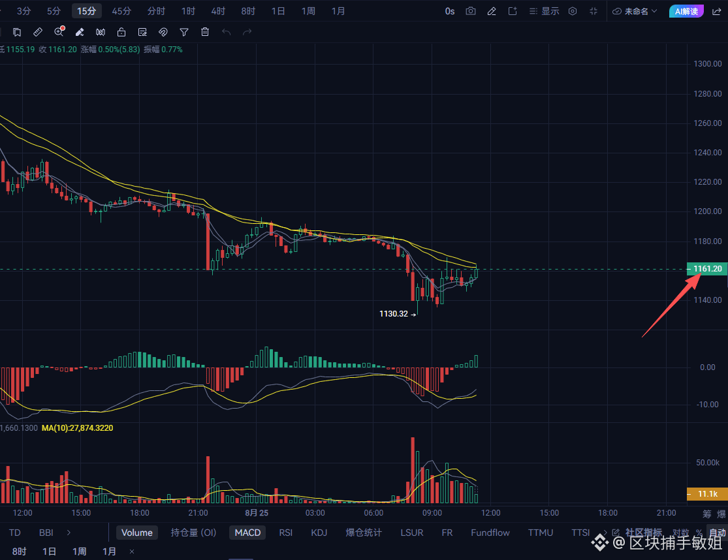Enable the 持仓量 (OI) indicator

[x=194, y=533]
